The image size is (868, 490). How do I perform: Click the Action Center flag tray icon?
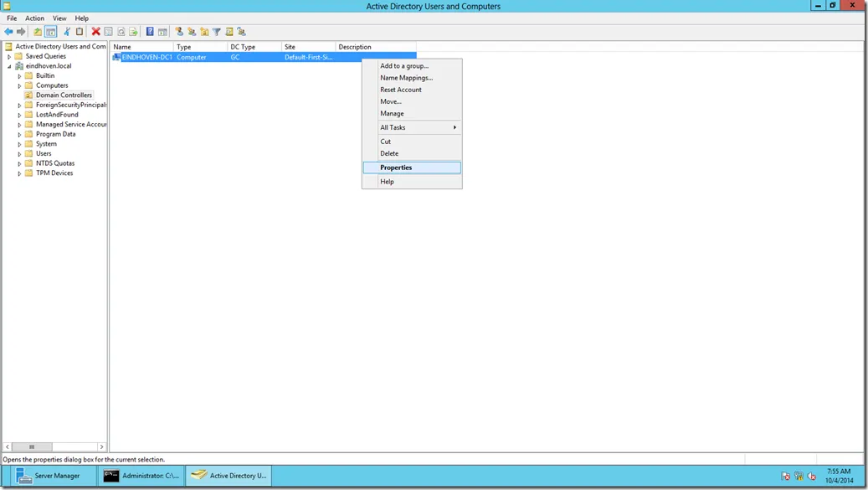(x=785, y=476)
